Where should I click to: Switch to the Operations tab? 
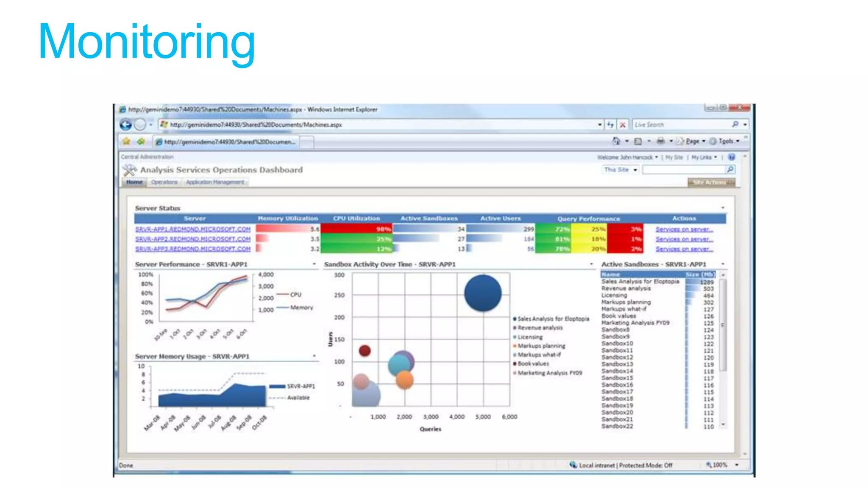coord(164,182)
